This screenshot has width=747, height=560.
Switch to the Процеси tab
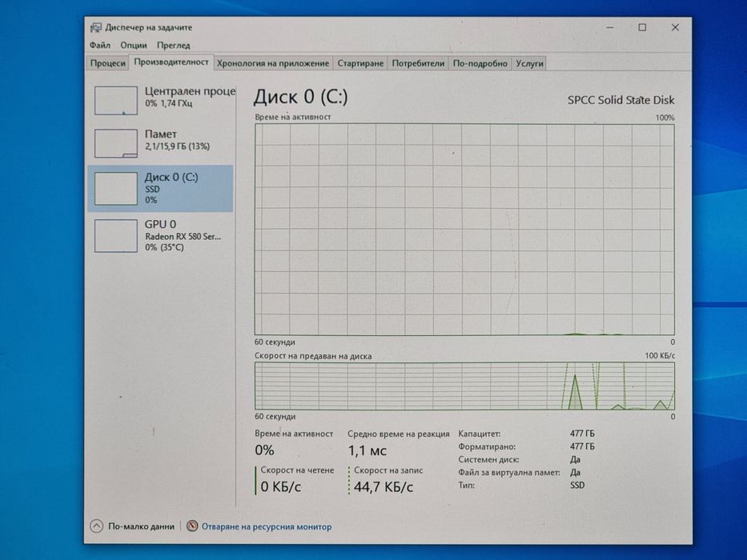pyautogui.click(x=107, y=63)
